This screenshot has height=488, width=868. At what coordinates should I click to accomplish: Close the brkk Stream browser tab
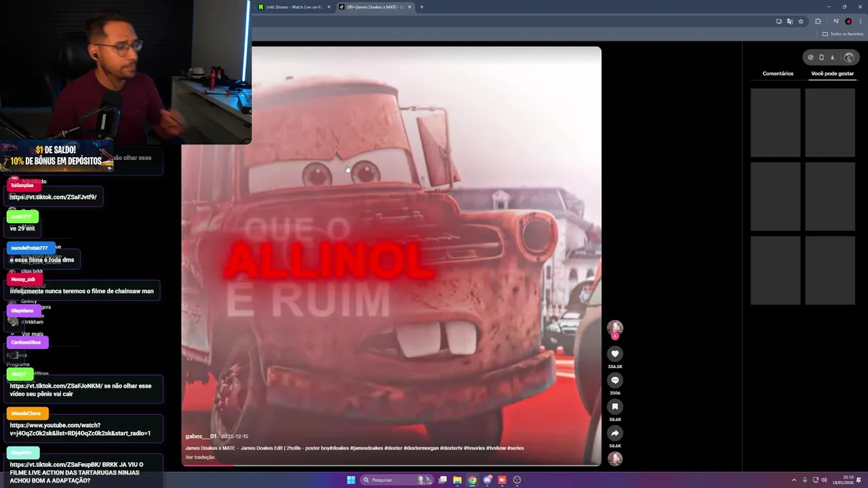pyautogui.click(x=329, y=7)
